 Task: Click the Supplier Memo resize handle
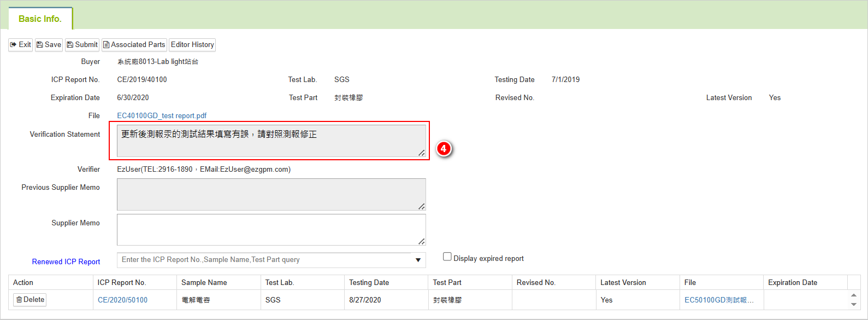422,241
